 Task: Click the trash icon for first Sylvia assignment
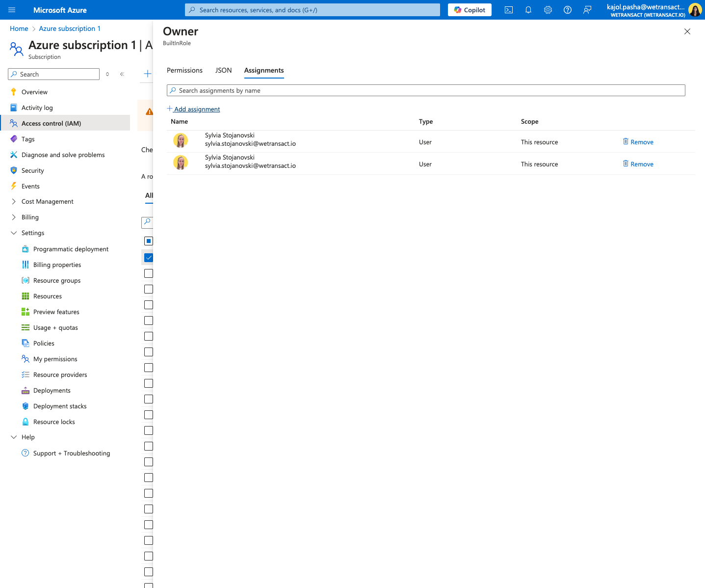[626, 141]
